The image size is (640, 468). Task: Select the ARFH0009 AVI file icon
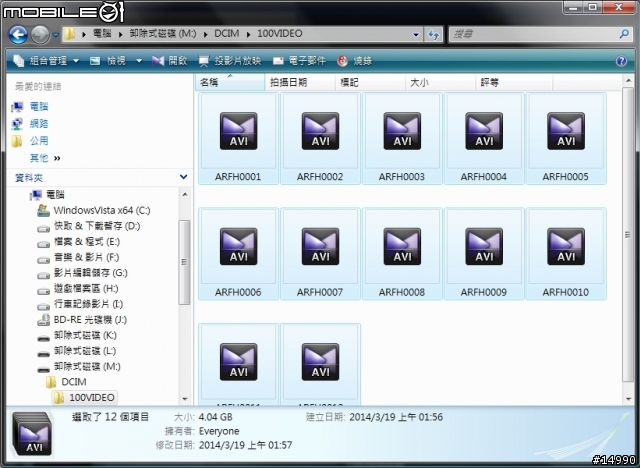tap(484, 246)
